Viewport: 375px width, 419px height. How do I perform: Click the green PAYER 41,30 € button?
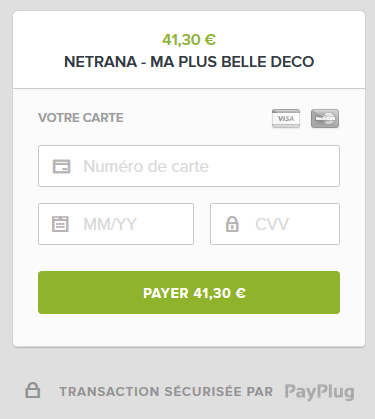[189, 293]
